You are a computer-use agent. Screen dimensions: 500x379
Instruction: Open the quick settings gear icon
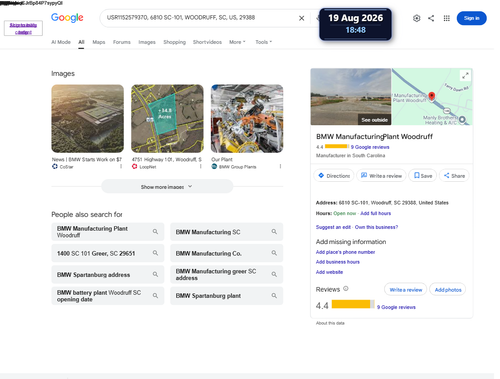416,18
